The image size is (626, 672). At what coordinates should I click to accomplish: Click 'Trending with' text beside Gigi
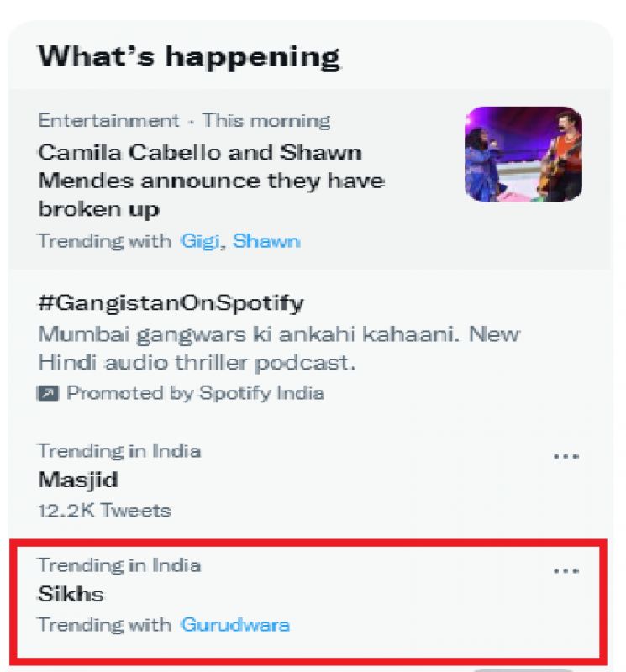coord(104,241)
